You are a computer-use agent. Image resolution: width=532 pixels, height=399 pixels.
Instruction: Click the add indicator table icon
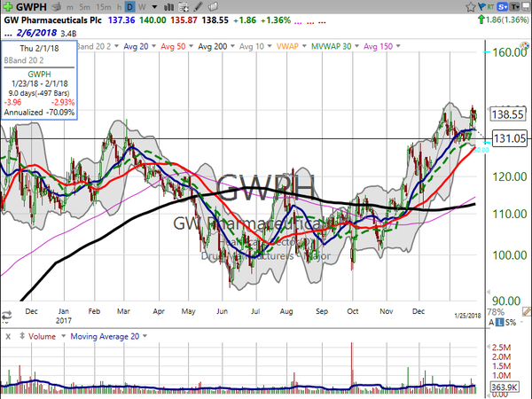pos(184,7)
